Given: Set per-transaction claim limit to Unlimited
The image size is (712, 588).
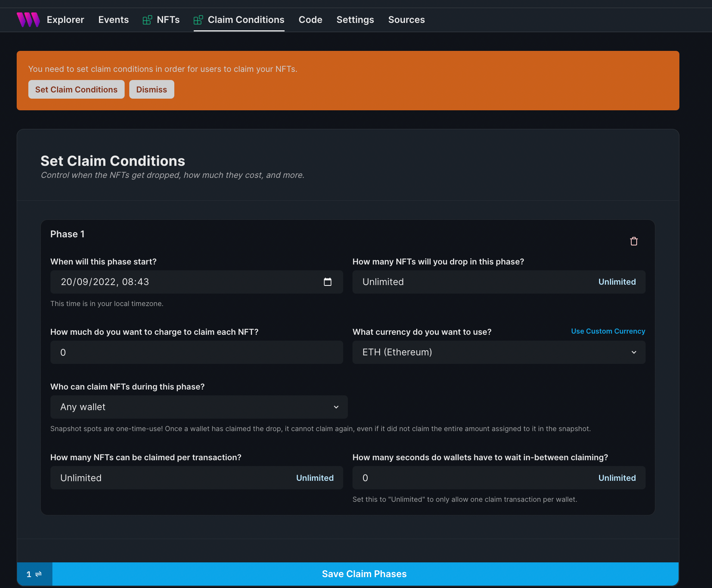Looking at the screenshot, I should point(314,478).
